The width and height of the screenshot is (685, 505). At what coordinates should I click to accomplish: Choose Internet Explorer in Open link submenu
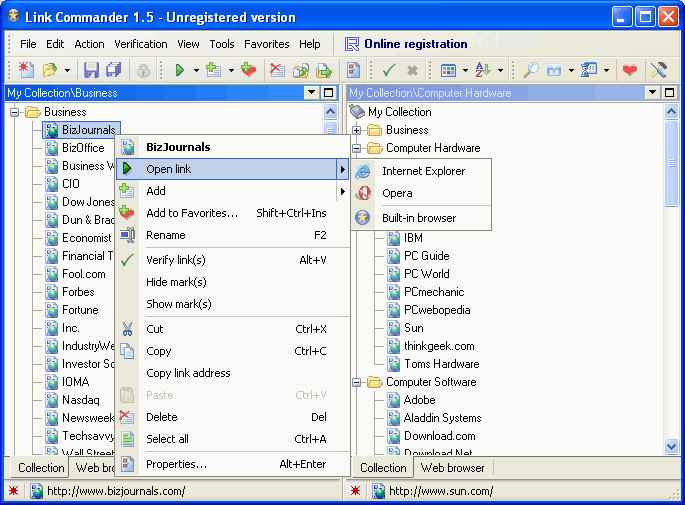(422, 171)
